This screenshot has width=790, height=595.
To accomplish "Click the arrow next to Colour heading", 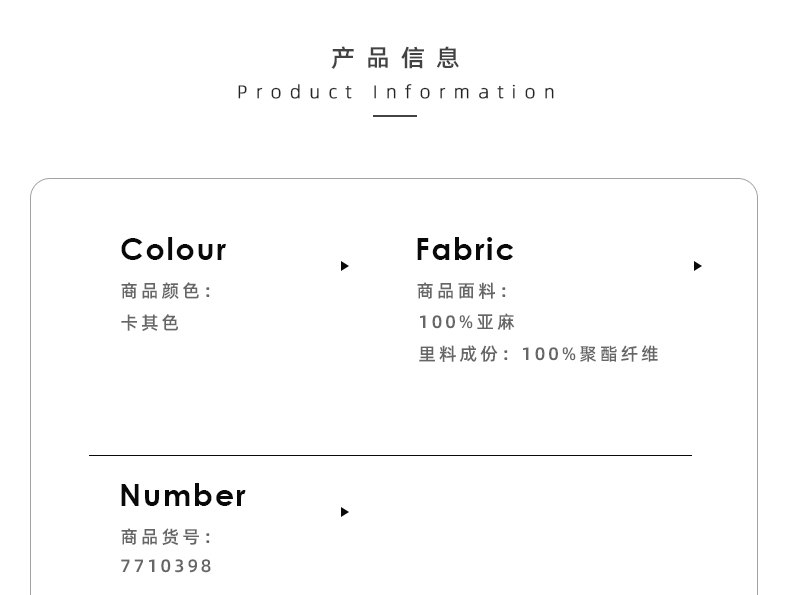I will 344,266.
